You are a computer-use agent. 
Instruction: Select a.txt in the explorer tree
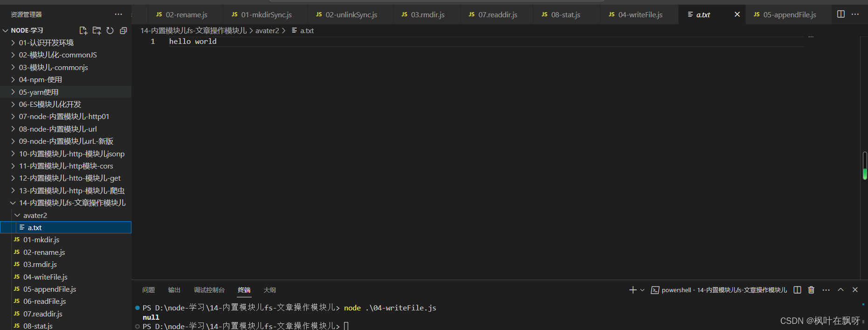66,227
